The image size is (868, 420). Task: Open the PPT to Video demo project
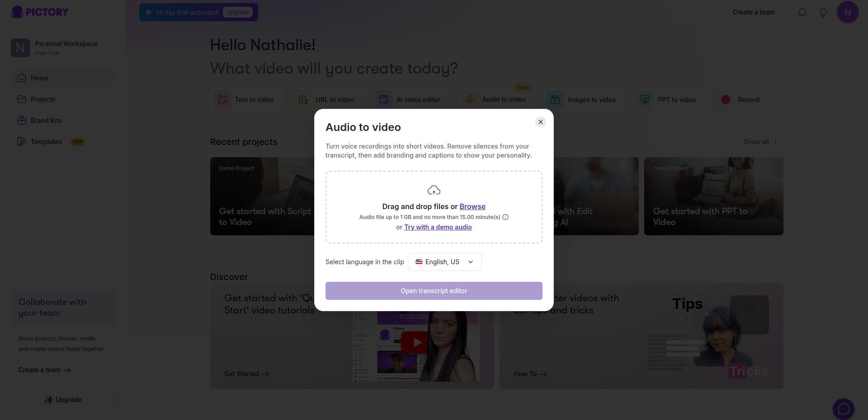pyautogui.click(x=713, y=196)
